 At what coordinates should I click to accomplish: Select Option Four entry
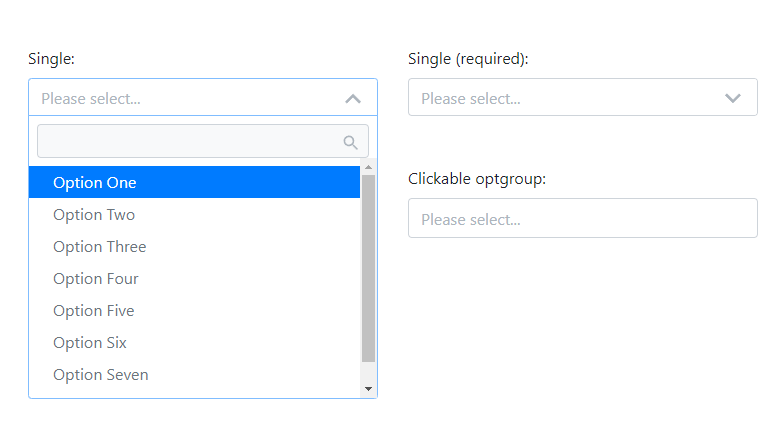click(x=194, y=278)
